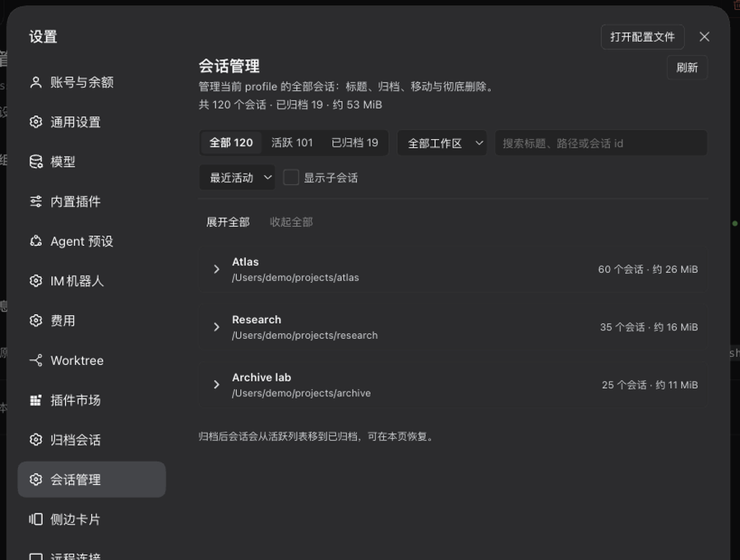Open the 侧边卡片 section
Viewport: 740px width, 560px height.
tap(91, 520)
